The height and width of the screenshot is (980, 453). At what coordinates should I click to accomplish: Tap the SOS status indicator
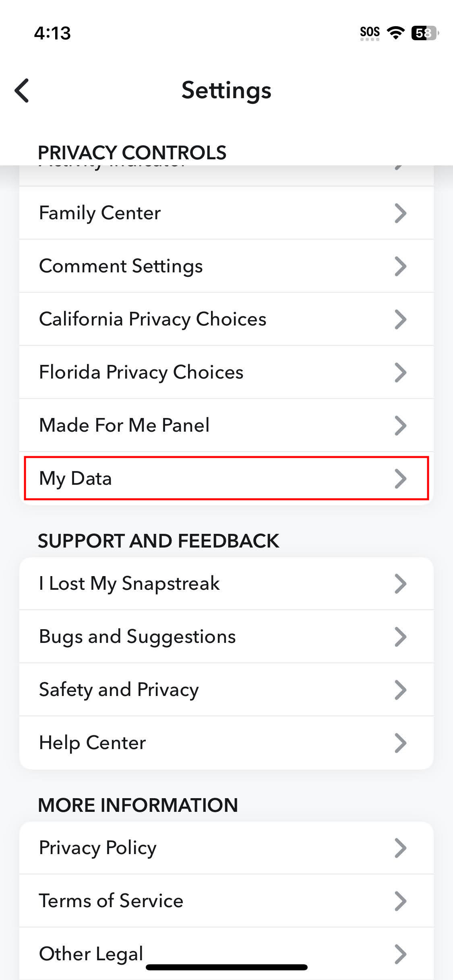tap(370, 33)
